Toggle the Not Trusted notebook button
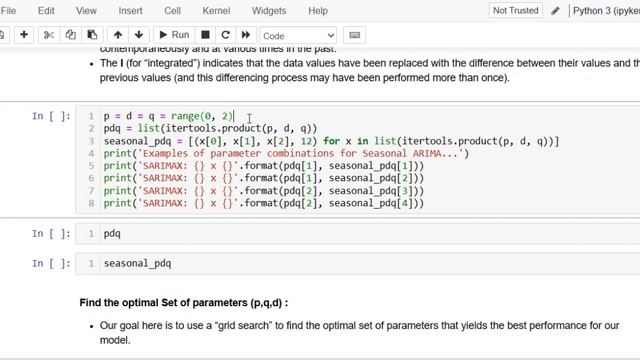 [516, 11]
